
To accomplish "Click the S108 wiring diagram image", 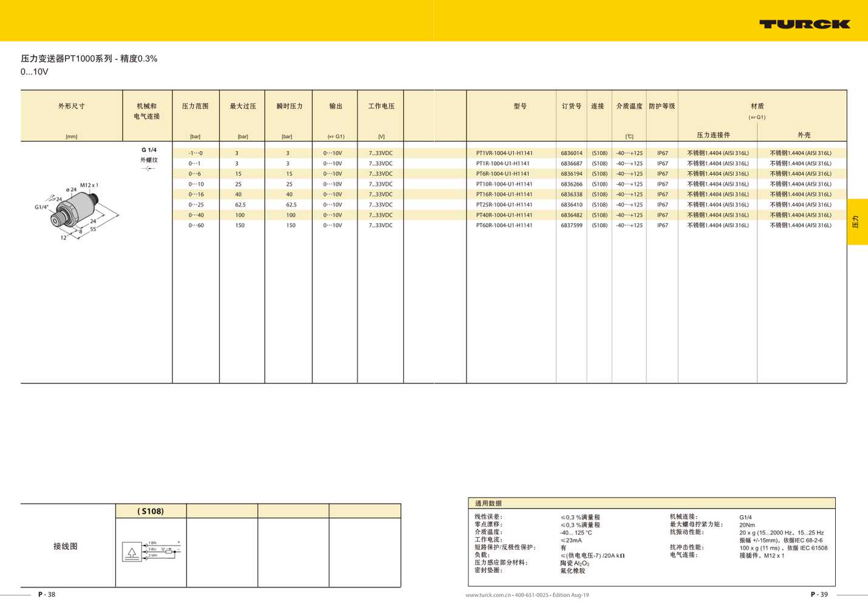I will coord(151,550).
